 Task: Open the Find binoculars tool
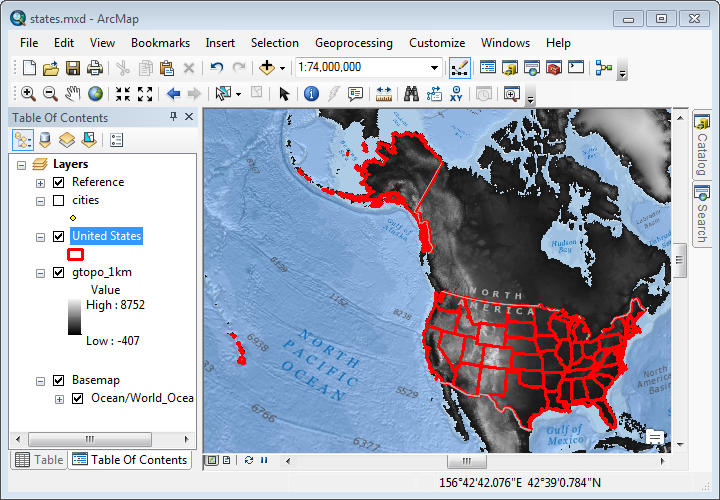click(411, 94)
